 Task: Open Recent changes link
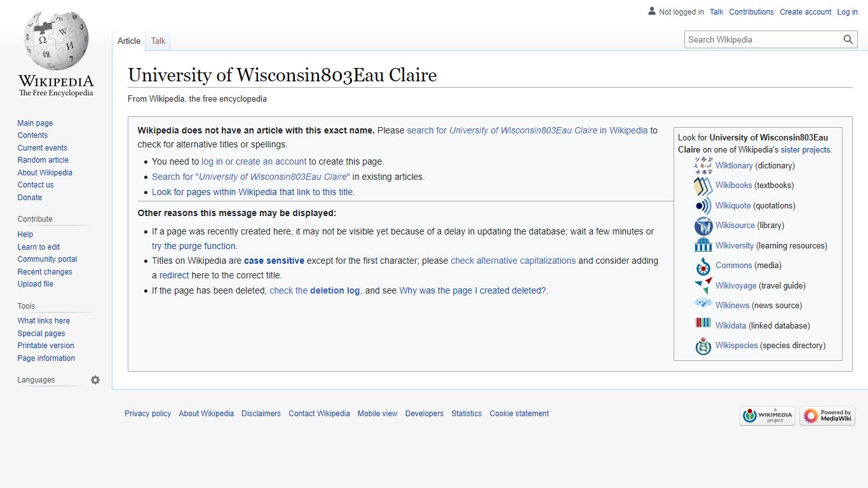(x=44, y=272)
